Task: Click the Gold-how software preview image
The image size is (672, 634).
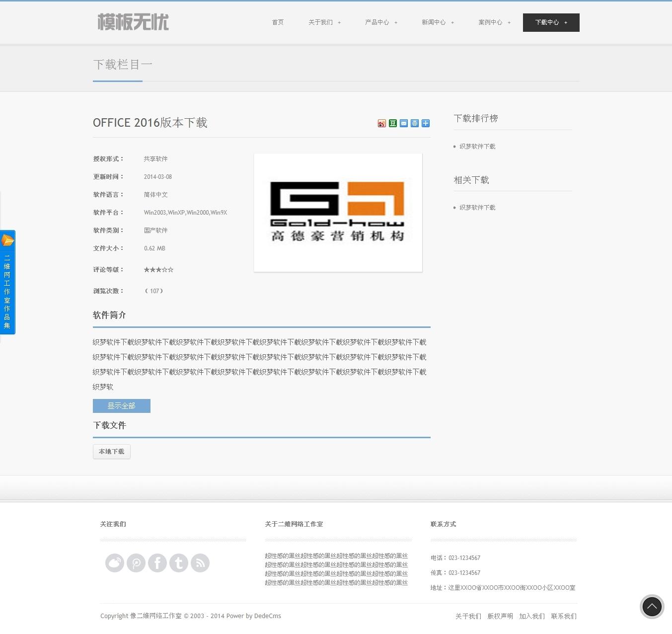Action: click(x=338, y=213)
